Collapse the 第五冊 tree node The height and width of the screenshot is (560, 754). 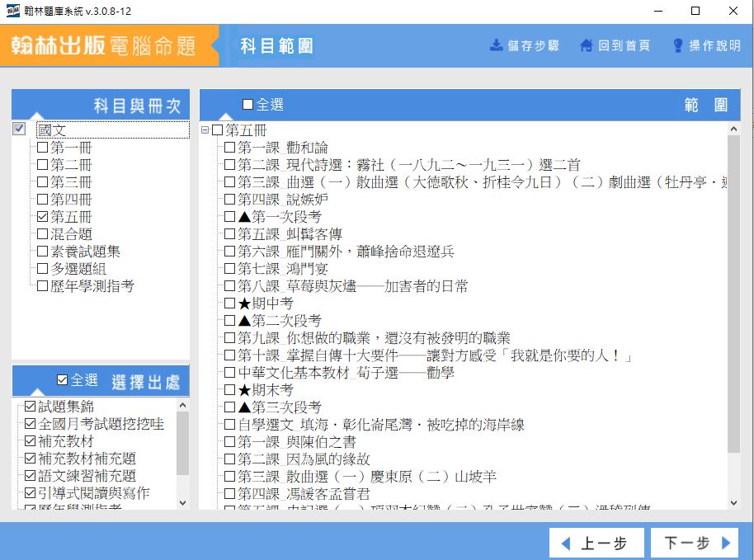click(205, 129)
